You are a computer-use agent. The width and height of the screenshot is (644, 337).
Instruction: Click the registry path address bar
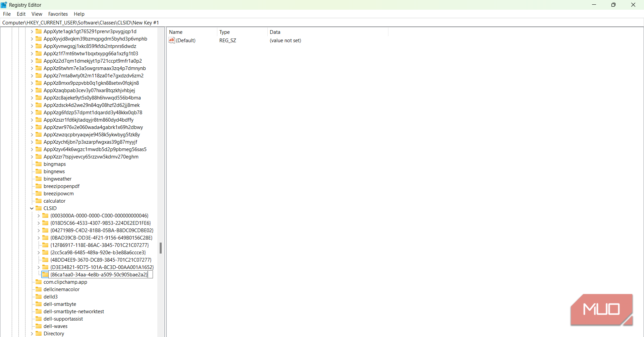(321, 23)
